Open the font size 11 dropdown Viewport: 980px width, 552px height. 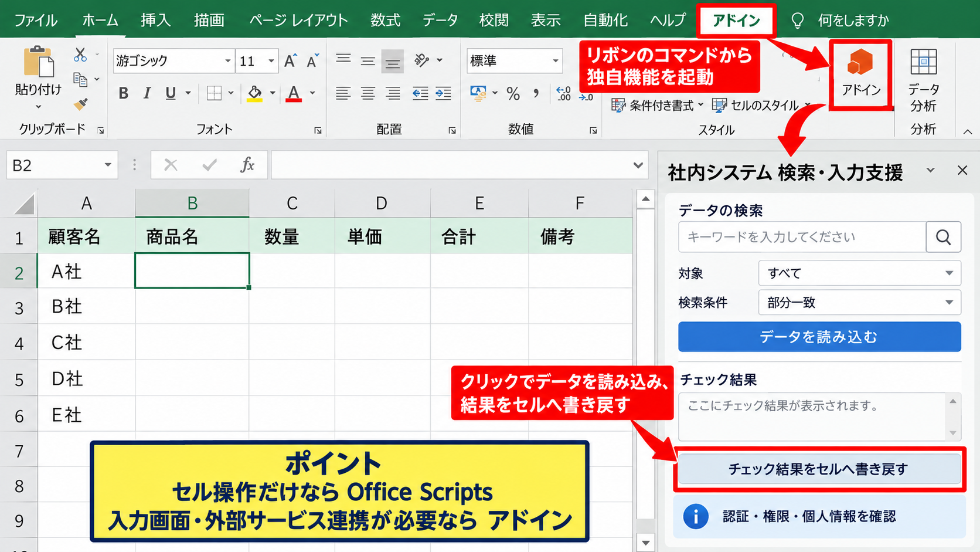271,61
